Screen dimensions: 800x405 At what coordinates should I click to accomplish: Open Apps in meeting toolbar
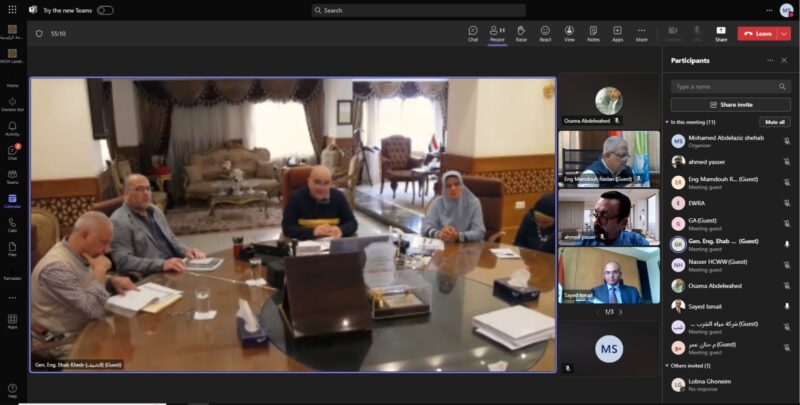click(x=618, y=32)
